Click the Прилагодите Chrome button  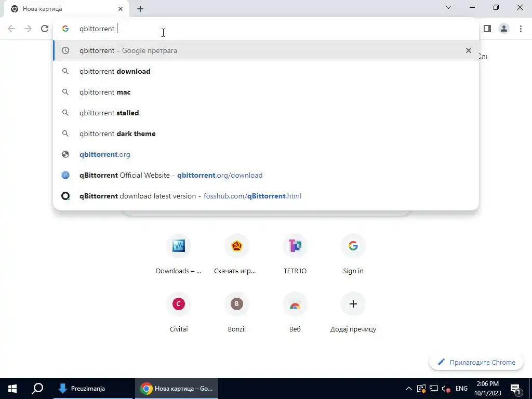click(476, 362)
